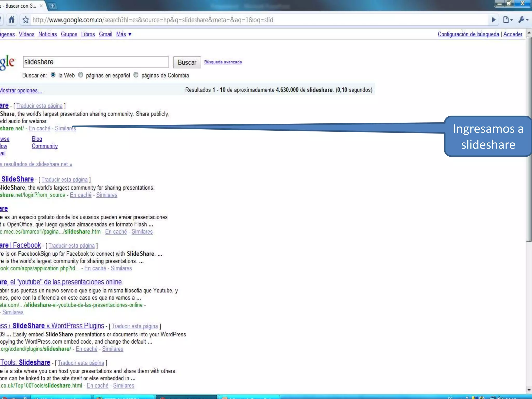Open a new tab with the plus icon
Image resolution: width=532 pixels, height=399 pixels.
52,6
